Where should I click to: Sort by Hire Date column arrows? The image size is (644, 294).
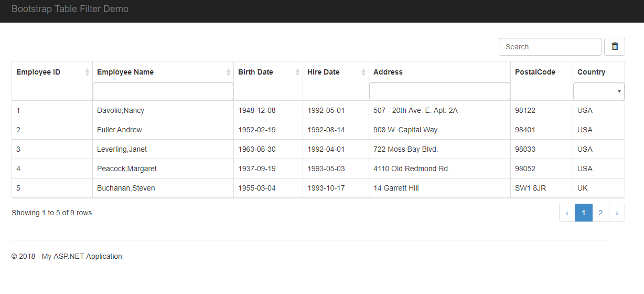point(363,72)
